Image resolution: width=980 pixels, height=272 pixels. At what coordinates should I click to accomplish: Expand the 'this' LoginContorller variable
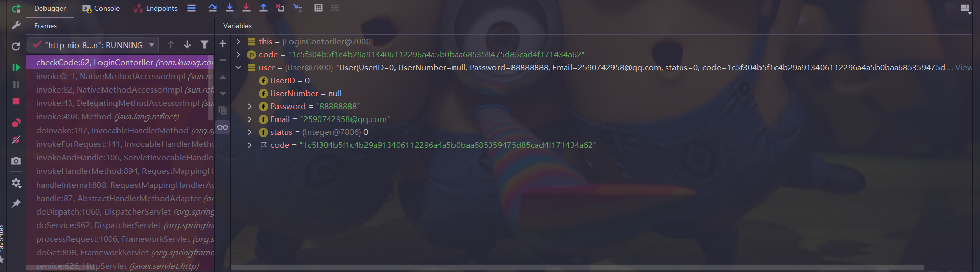(x=238, y=41)
